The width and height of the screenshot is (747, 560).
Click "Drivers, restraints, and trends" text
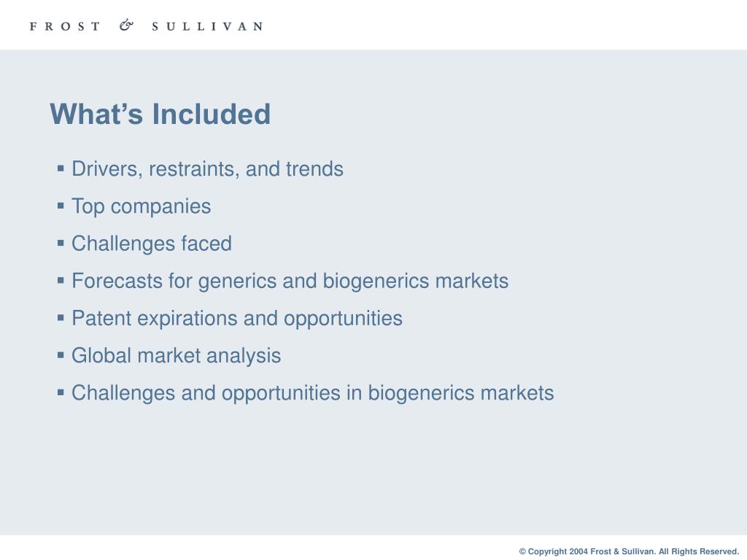point(207,169)
